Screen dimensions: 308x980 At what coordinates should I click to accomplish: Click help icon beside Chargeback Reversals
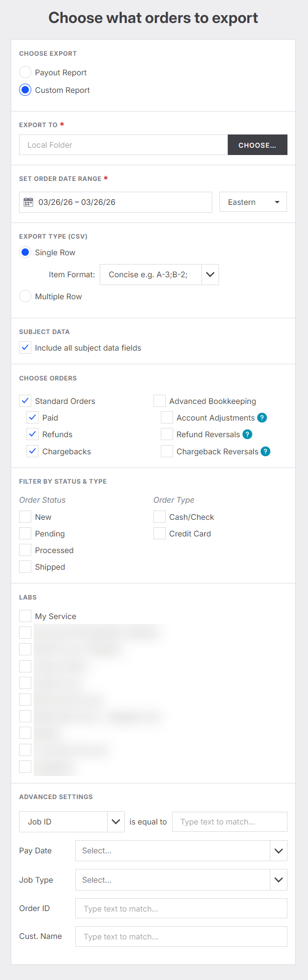(265, 451)
